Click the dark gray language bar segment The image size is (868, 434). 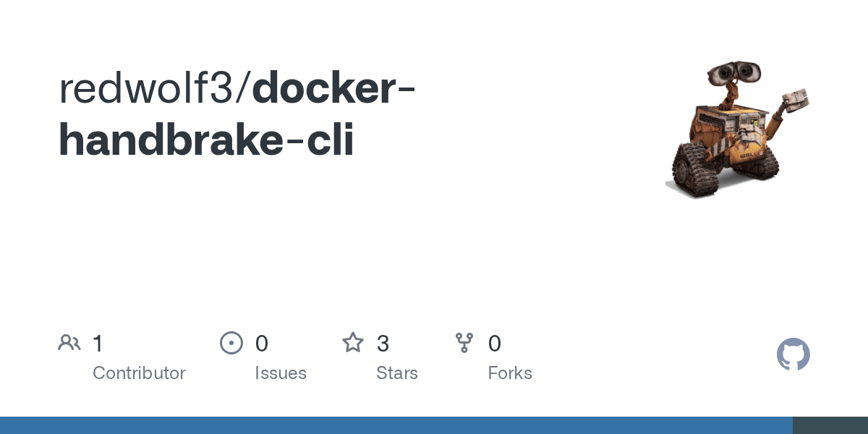[830, 425]
